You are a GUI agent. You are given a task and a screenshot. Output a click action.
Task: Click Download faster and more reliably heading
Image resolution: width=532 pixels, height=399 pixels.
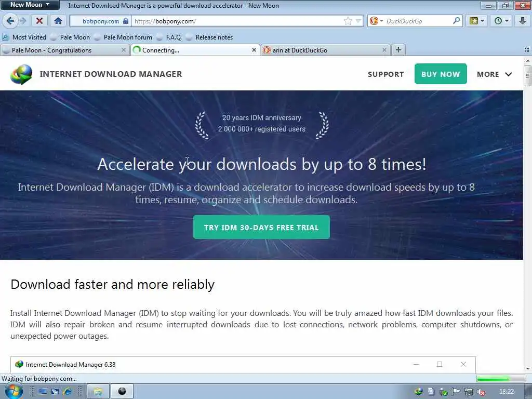pos(113,284)
